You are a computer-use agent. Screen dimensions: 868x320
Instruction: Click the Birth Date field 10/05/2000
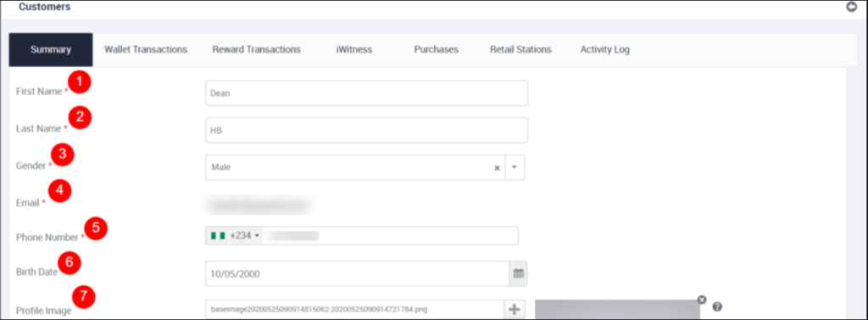[357, 273]
